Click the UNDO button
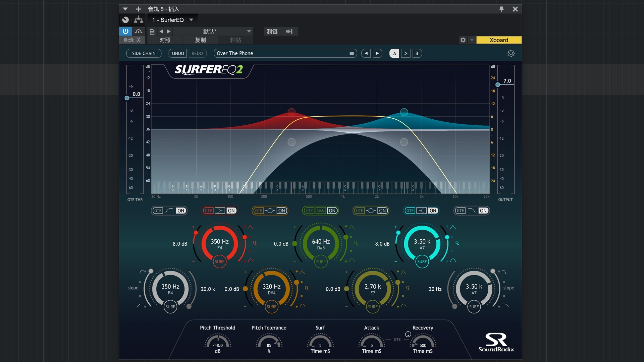644x362 pixels. (x=178, y=53)
